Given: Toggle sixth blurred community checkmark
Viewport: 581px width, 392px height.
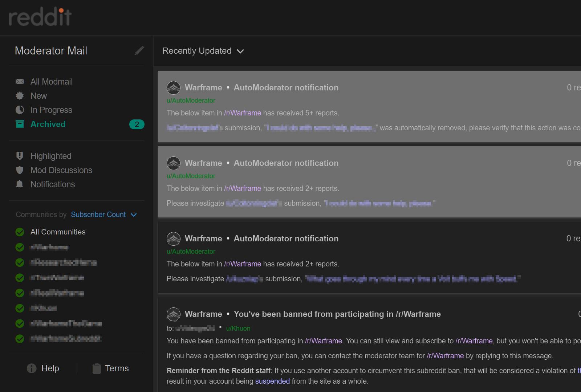Looking at the screenshot, I should point(20,323).
